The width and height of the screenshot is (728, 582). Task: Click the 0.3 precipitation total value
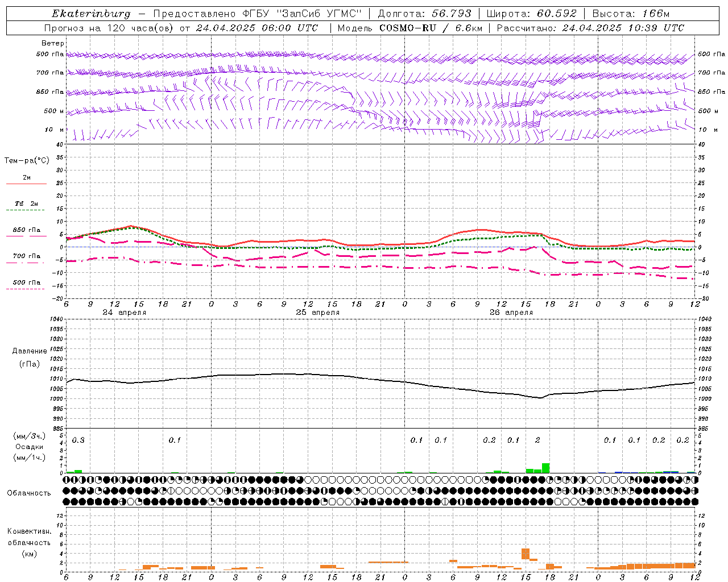click(x=78, y=440)
